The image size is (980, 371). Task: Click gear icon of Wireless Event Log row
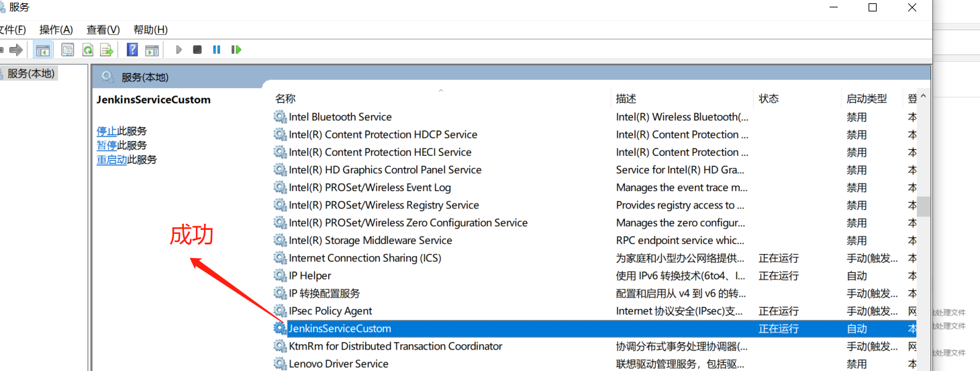tap(280, 188)
